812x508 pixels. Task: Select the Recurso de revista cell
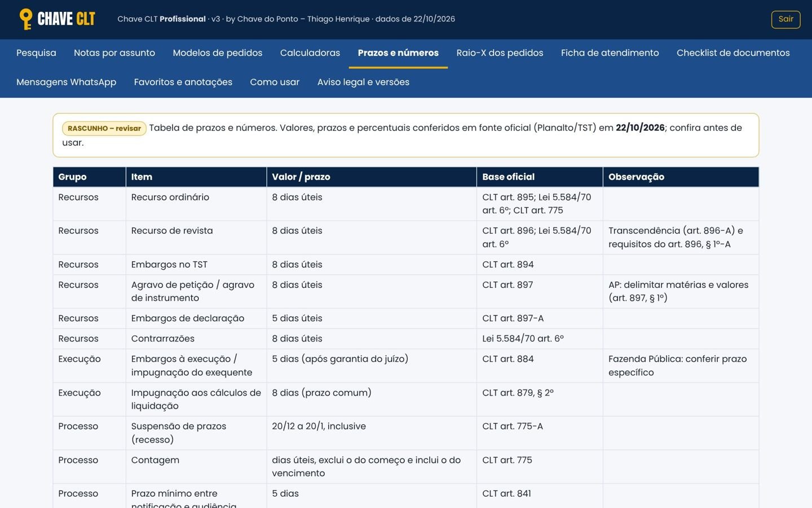196,238
